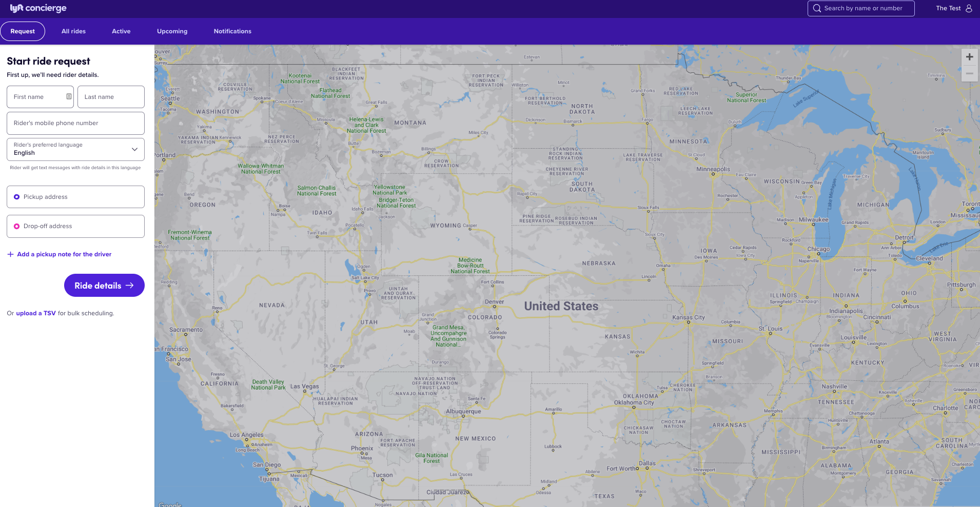This screenshot has height=507, width=980.
Task: Open Rider's preferred language dropdown
Action: (75, 149)
